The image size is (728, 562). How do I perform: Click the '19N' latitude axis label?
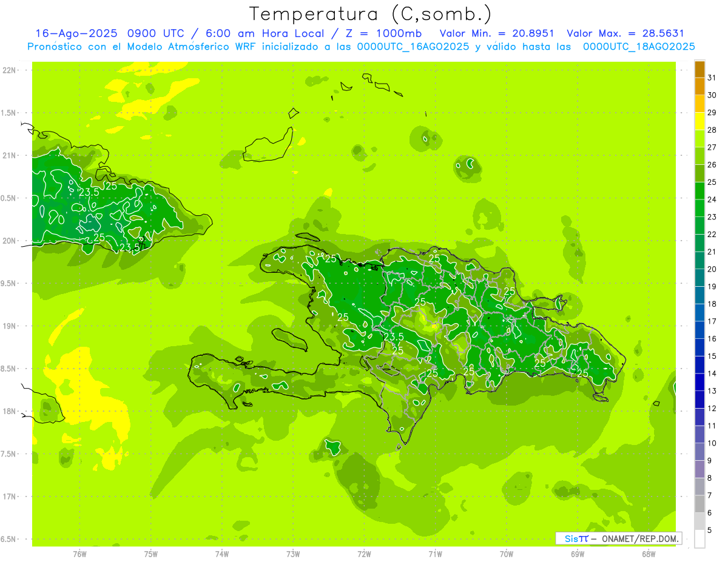(x=10, y=326)
